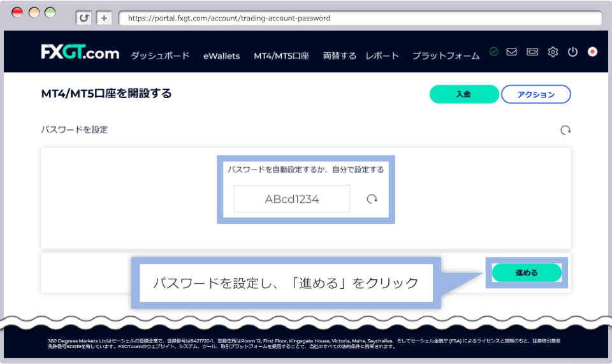Click the FXGT.com logo
Image resolution: width=612 pixels, height=364 pixels.
(80, 52)
